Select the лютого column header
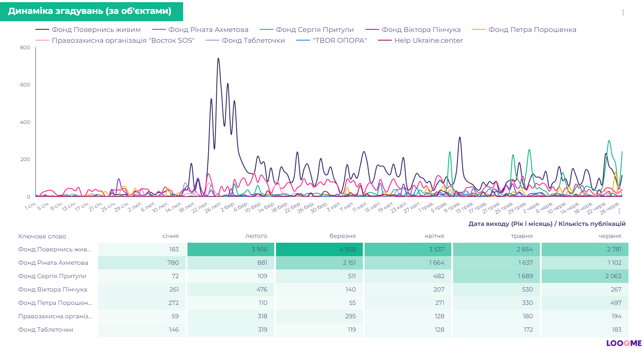The width and height of the screenshot is (644, 355). (x=256, y=236)
